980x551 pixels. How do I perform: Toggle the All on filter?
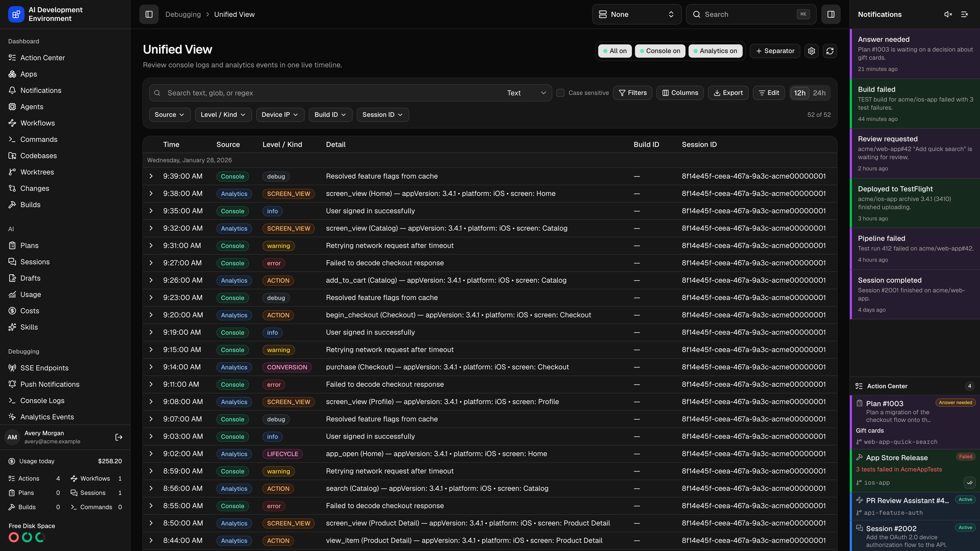[615, 51]
